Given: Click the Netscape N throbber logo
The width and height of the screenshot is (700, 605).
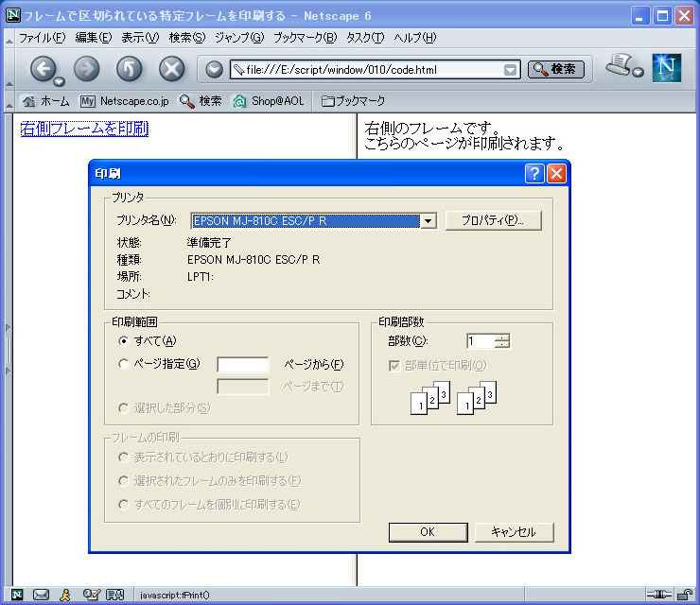Looking at the screenshot, I should pos(667,68).
